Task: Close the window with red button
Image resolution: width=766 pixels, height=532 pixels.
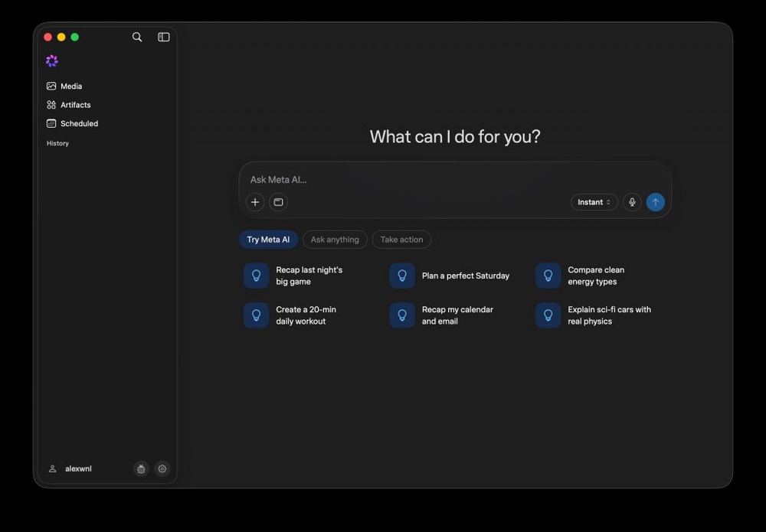Action: [47, 37]
